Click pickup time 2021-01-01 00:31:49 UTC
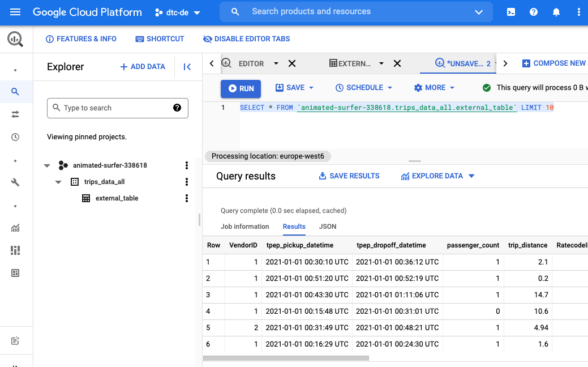The image size is (588, 367). (x=307, y=327)
